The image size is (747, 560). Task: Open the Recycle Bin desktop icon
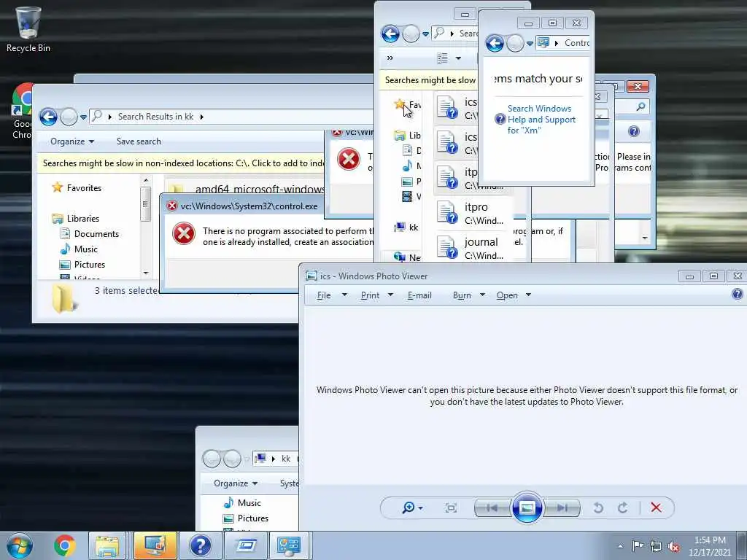click(x=28, y=28)
